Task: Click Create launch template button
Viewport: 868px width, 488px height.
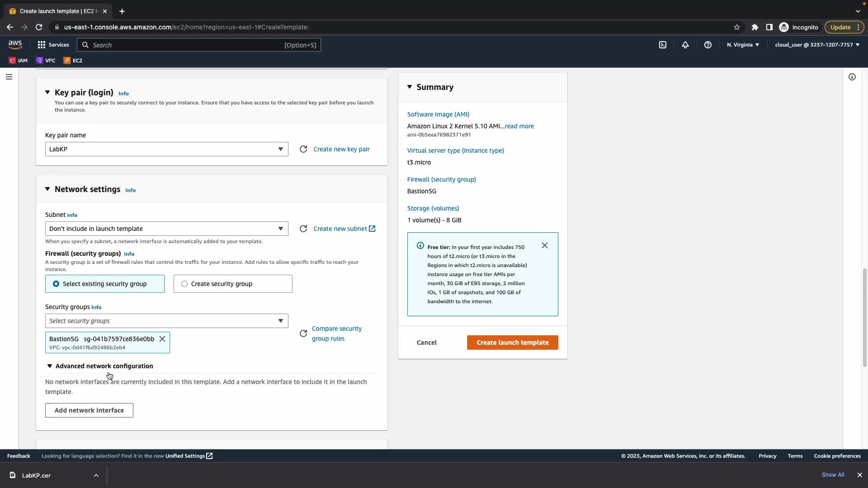Action: (x=512, y=343)
